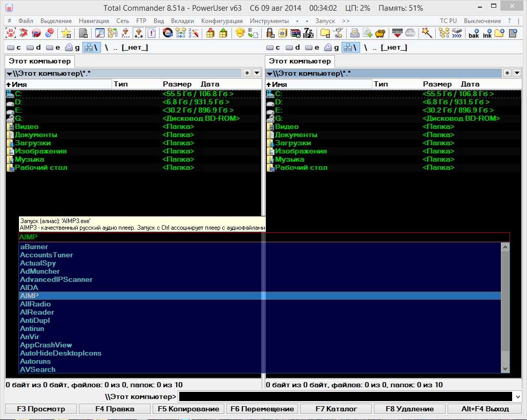Click the 7z SFX archive icon
527x420 pixels.
pos(308,33)
